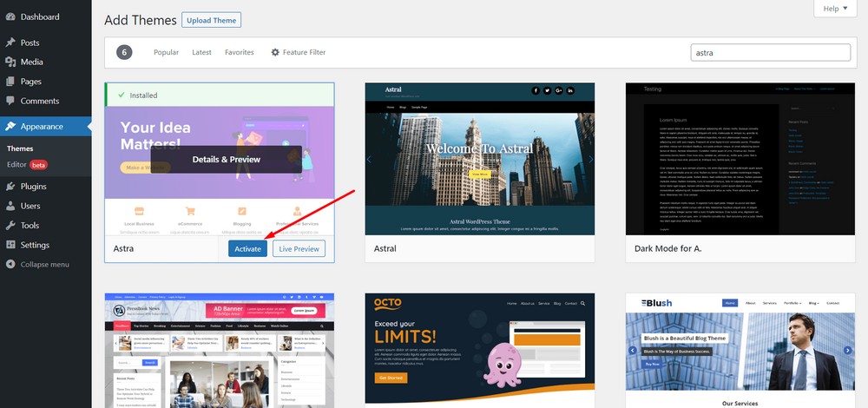Select the Pages icon in sidebar
The width and height of the screenshot is (868, 408).
[10, 82]
